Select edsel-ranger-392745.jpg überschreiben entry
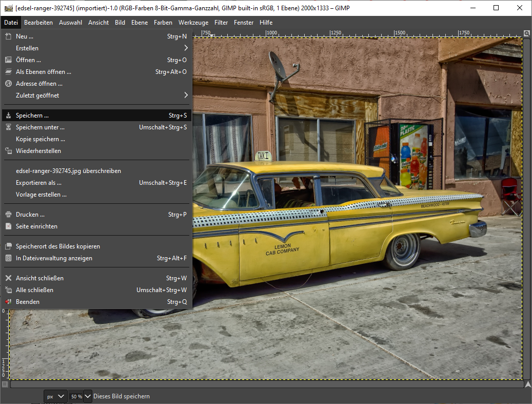This screenshot has width=532, height=404. [68, 171]
